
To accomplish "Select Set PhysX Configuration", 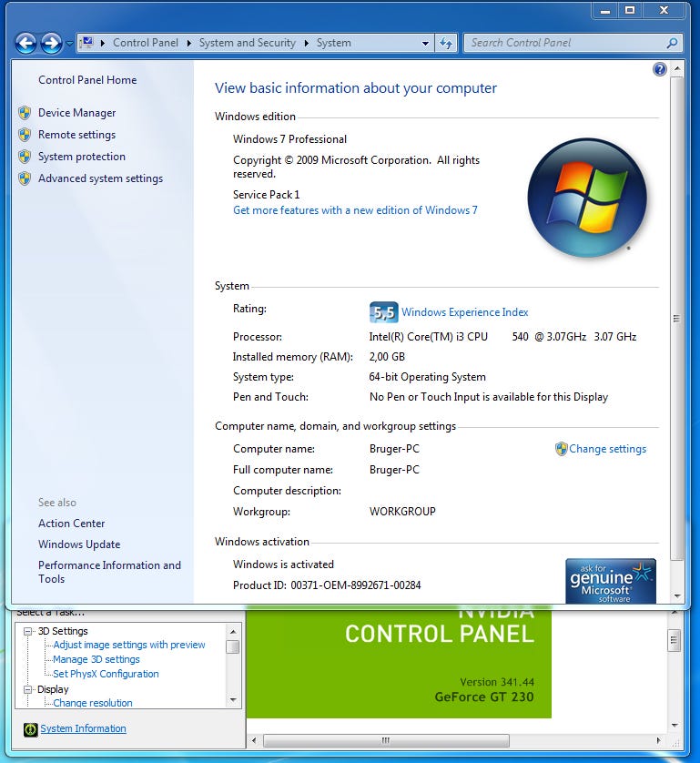I will click(106, 674).
